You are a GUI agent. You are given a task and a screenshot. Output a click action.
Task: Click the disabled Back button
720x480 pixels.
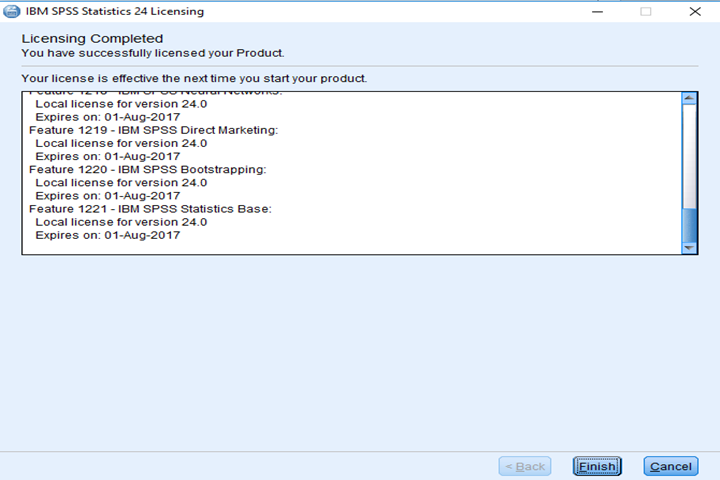[525, 466]
